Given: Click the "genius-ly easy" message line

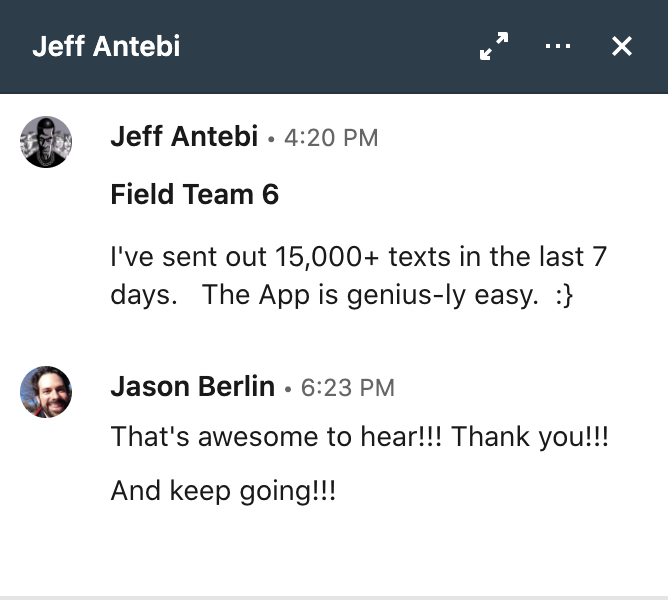Looking at the screenshot, I should 342,295.
